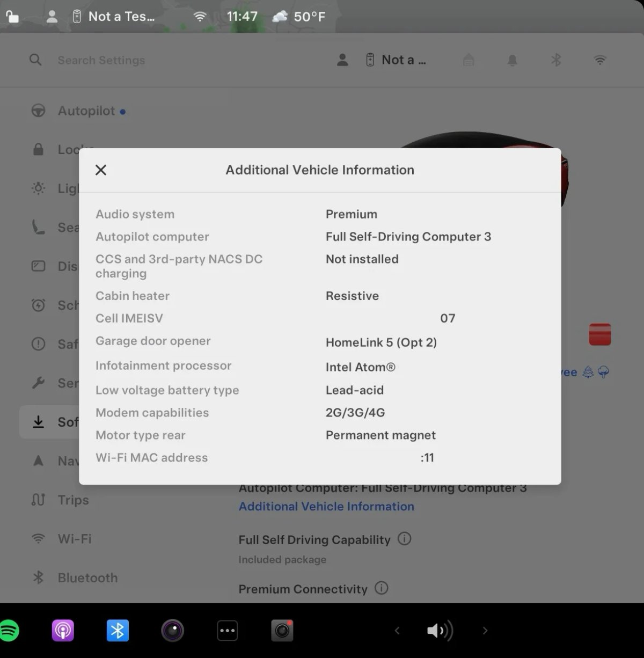Click the 'Cell IMEISV' label

(129, 318)
